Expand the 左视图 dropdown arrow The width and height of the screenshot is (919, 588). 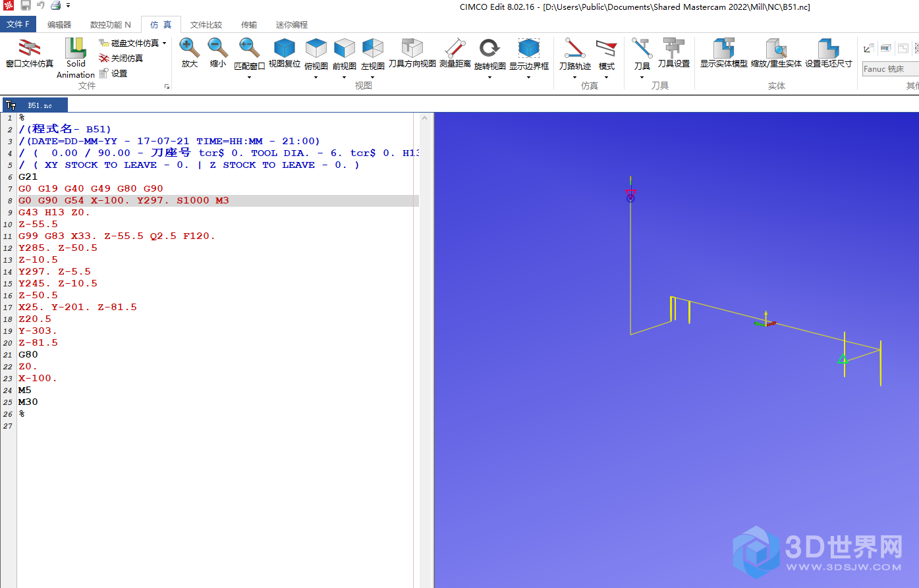coord(372,77)
